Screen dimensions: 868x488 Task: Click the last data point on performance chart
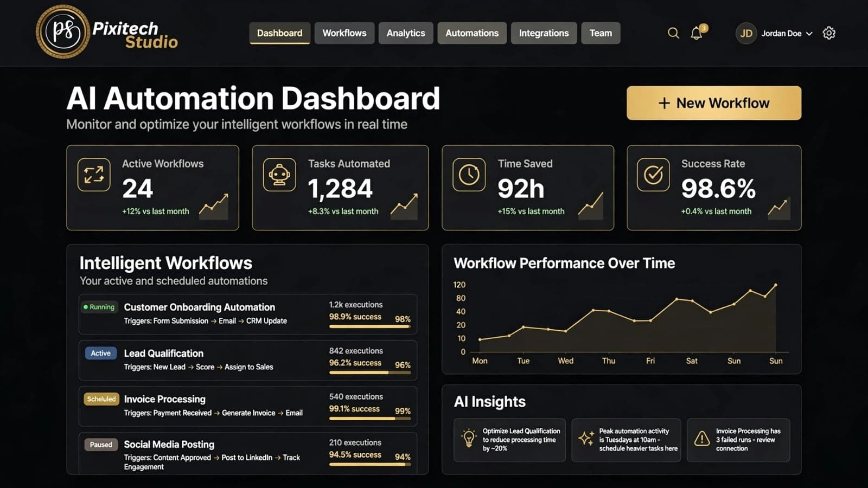[x=776, y=285]
